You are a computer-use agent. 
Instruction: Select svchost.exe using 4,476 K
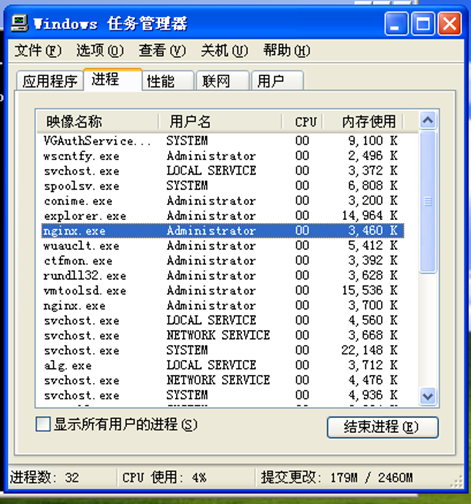pos(223,380)
